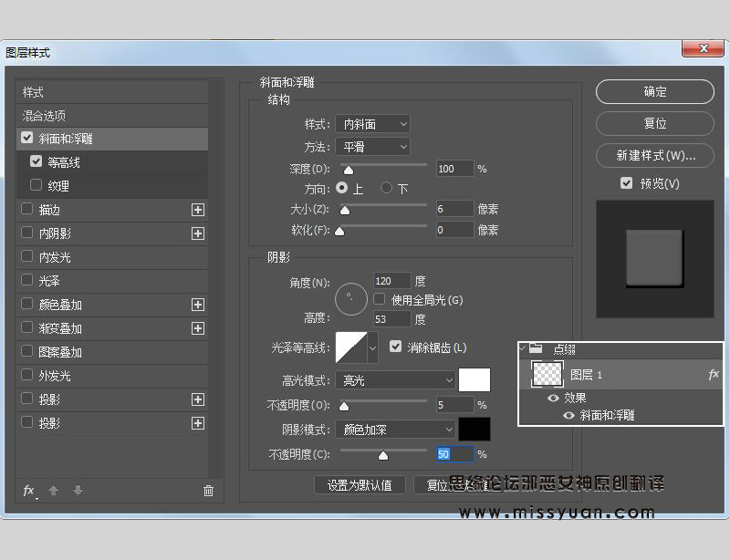The height and width of the screenshot is (560, 730).
Task: Click the trash icon to delete effects
Action: point(208,491)
